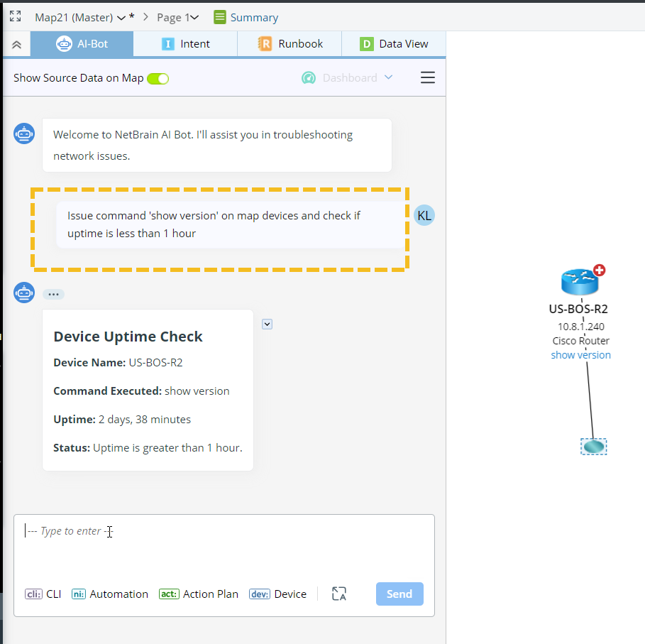645x644 pixels.
Task: Switch to the Data View tab
Action: click(x=394, y=43)
